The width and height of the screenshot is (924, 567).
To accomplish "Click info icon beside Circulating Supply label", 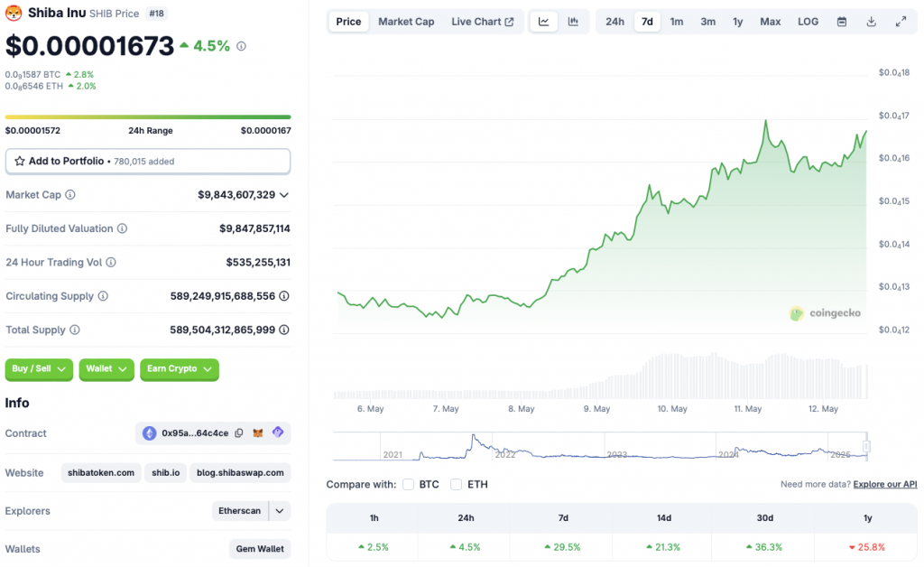I will (x=103, y=296).
